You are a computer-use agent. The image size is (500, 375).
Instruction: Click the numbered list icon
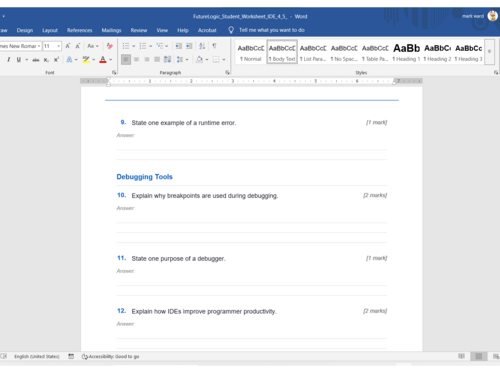click(x=143, y=46)
